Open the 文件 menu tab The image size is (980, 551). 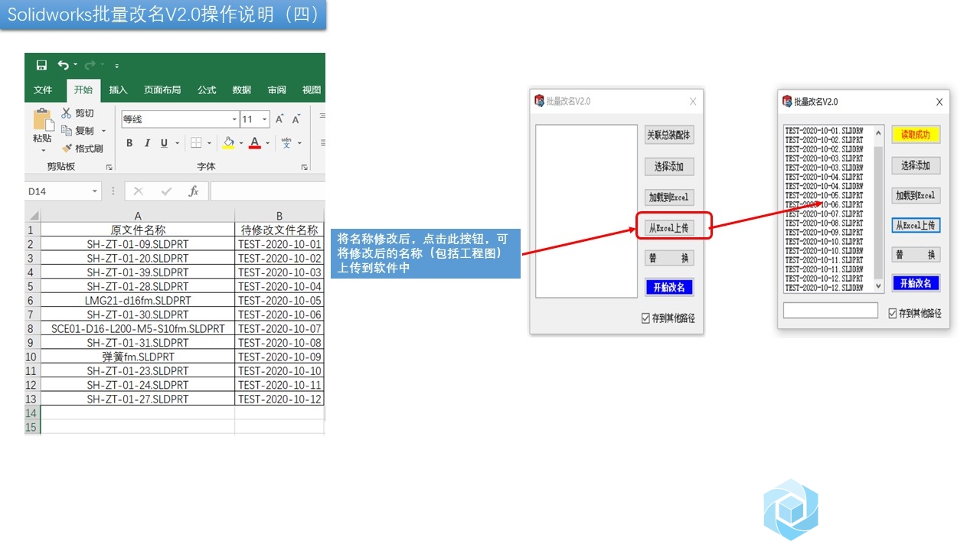pyautogui.click(x=43, y=90)
